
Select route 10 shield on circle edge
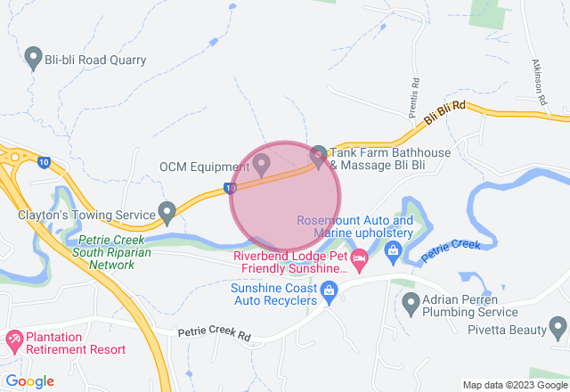click(230, 188)
